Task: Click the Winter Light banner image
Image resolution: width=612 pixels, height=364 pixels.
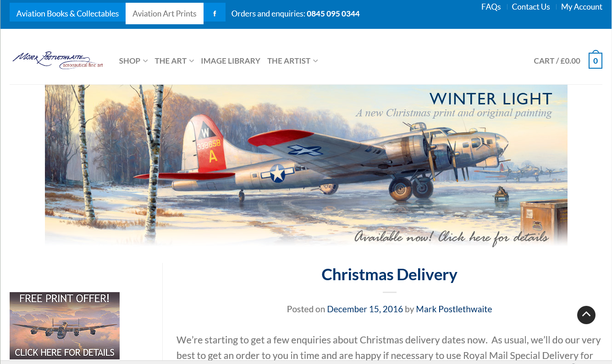Action: (x=306, y=165)
